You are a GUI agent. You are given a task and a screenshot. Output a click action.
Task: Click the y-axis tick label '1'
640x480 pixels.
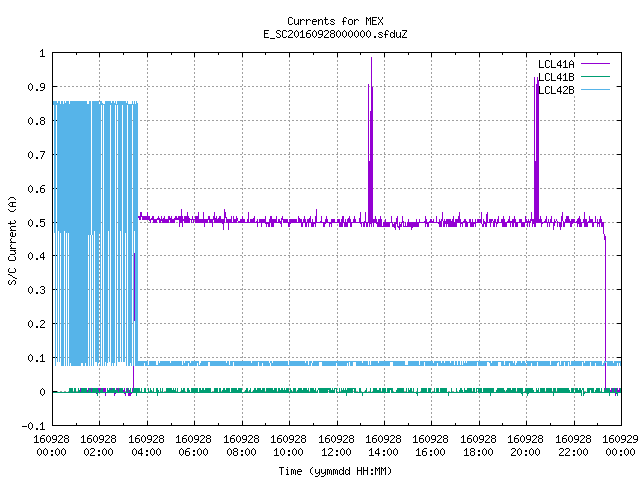[x=42, y=53]
